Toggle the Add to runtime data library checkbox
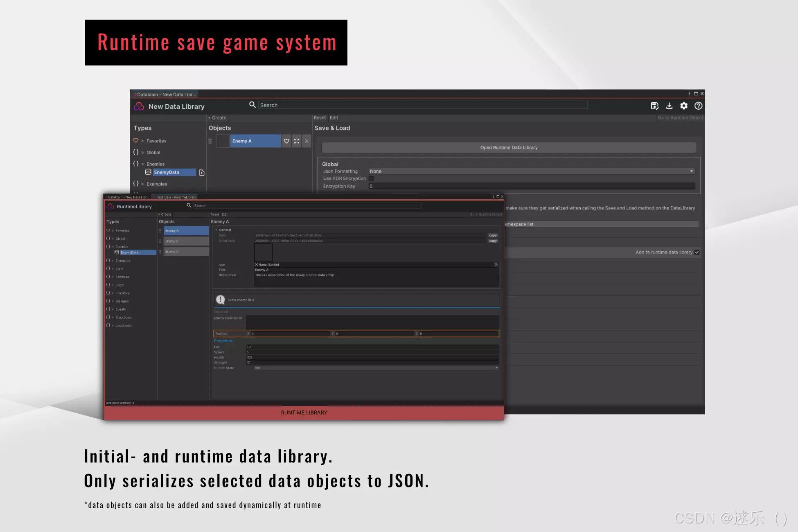This screenshot has height=532, width=798. pyautogui.click(x=697, y=252)
